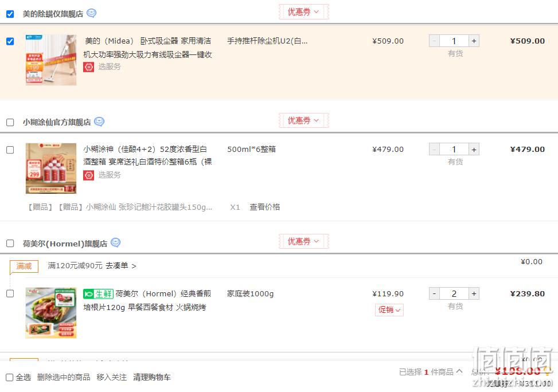Click the ¥479.00 unit price of 小糊涂神
558x392 pixels.
(388, 150)
